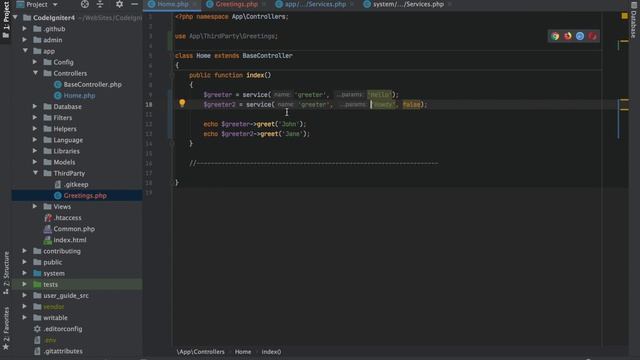Select Greetings.php in the project tree

coord(85,196)
